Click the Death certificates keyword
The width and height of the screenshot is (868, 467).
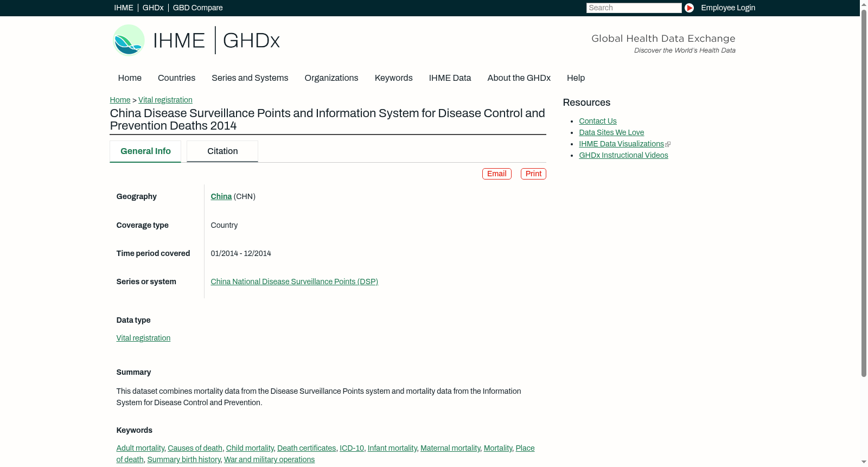pos(307,448)
